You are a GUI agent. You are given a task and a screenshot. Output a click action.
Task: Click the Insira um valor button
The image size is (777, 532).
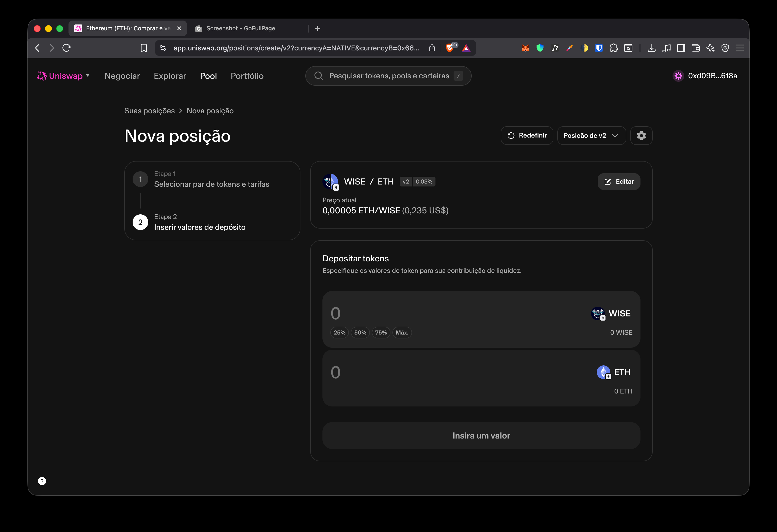pyautogui.click(x=481, y=435)
